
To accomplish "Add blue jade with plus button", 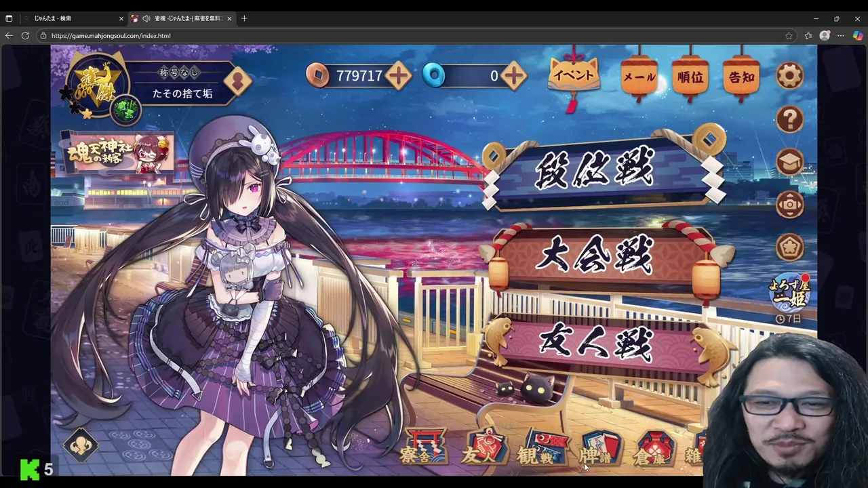I will pos(514,76).
